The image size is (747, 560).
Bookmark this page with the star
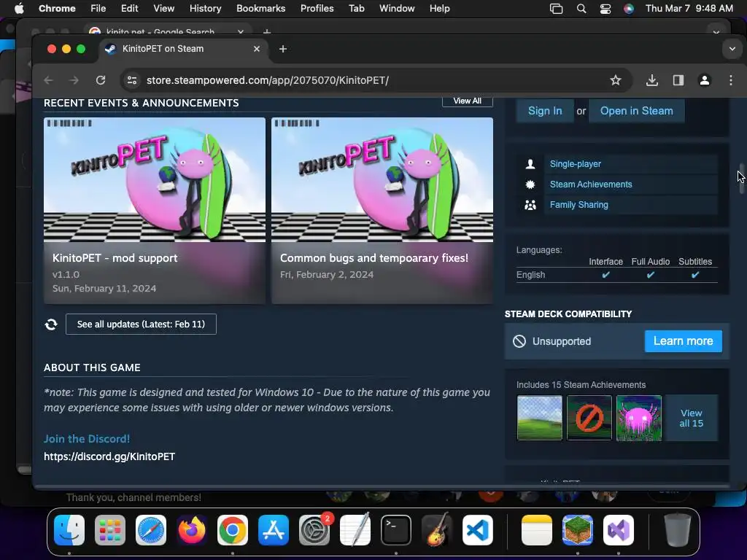tap(616, 80)
